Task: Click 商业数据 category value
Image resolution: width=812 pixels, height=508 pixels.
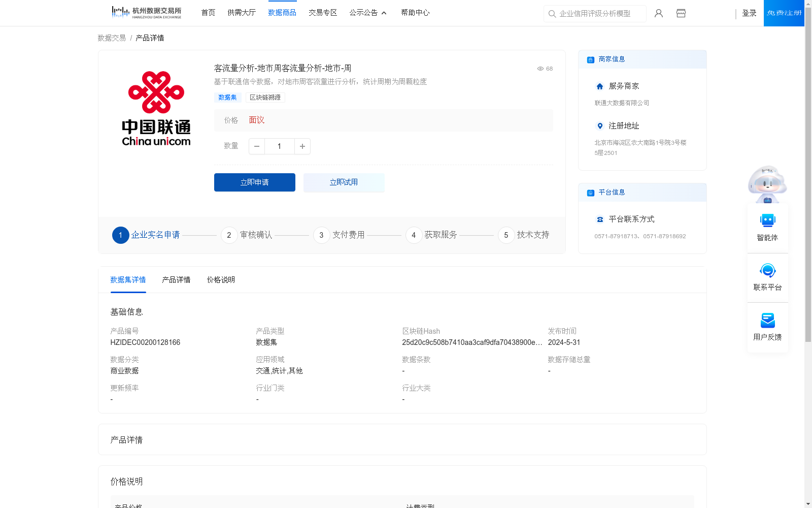Action: click(x=124, y=371)
